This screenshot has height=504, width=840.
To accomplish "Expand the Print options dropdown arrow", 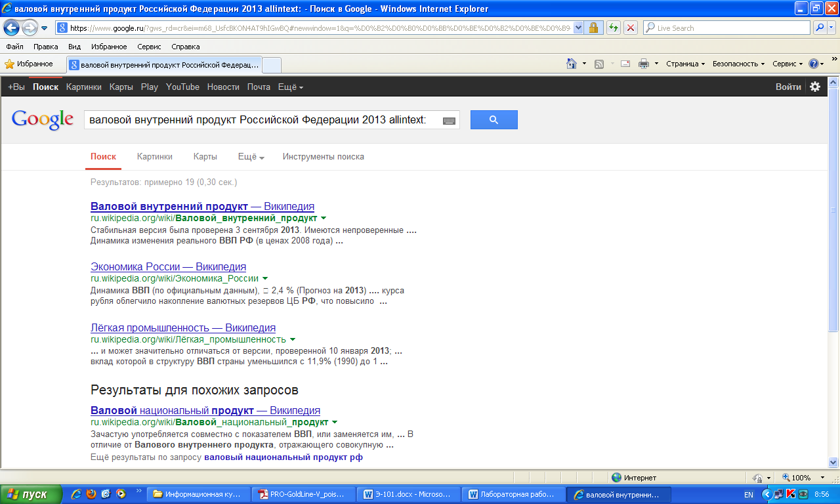I will tap(656, 64).
